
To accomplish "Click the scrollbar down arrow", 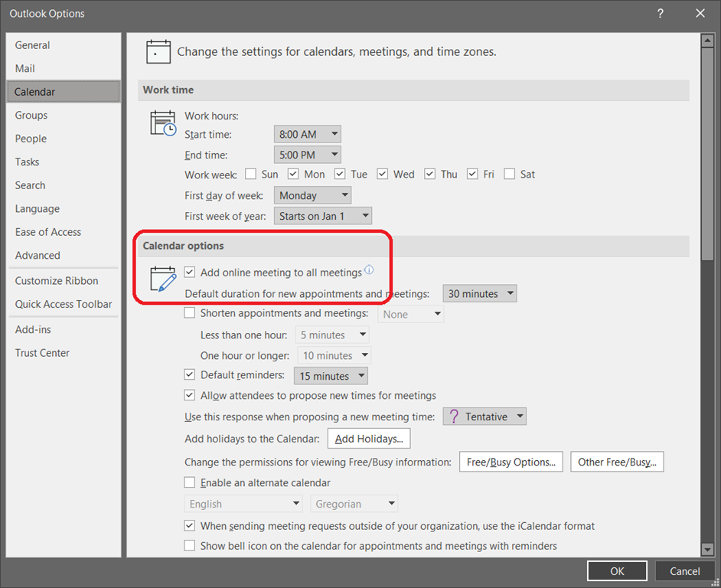I will [x=707, y=549].
